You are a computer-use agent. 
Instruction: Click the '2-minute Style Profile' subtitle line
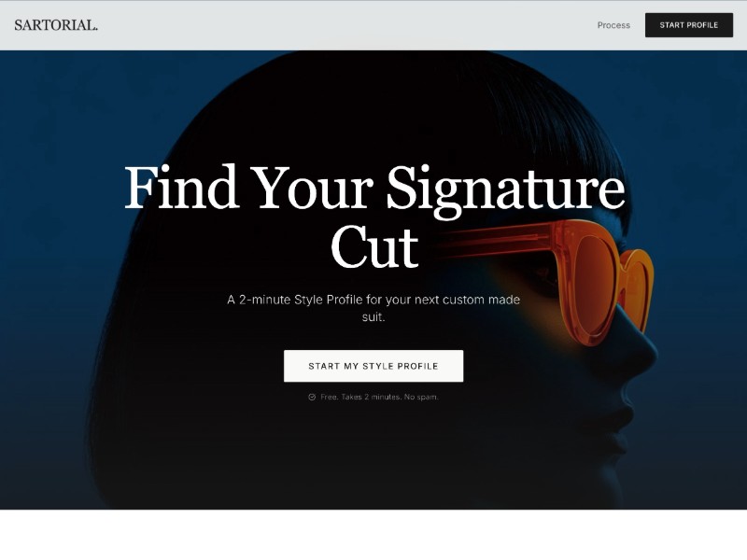tap(373, 300)
